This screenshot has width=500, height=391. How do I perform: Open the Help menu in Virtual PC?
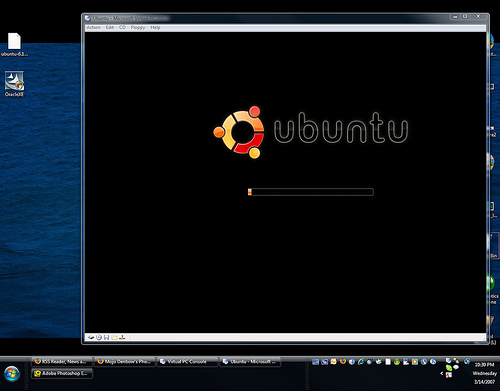[155, 27]
